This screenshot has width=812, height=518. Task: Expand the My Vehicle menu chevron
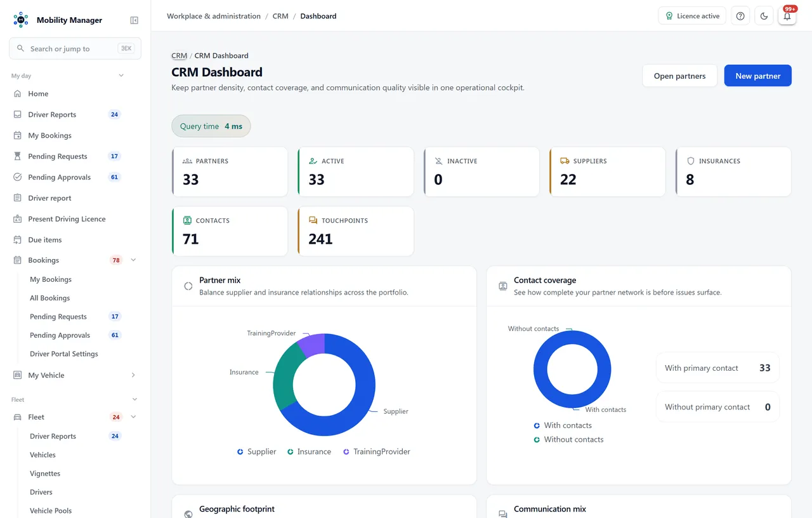pyautogui.click(x=133, y=375)
